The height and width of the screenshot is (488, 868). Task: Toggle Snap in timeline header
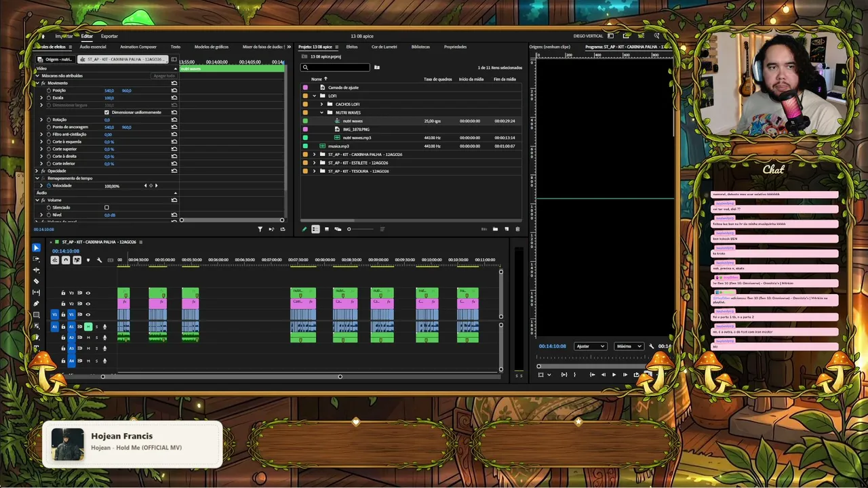[66, 260]
